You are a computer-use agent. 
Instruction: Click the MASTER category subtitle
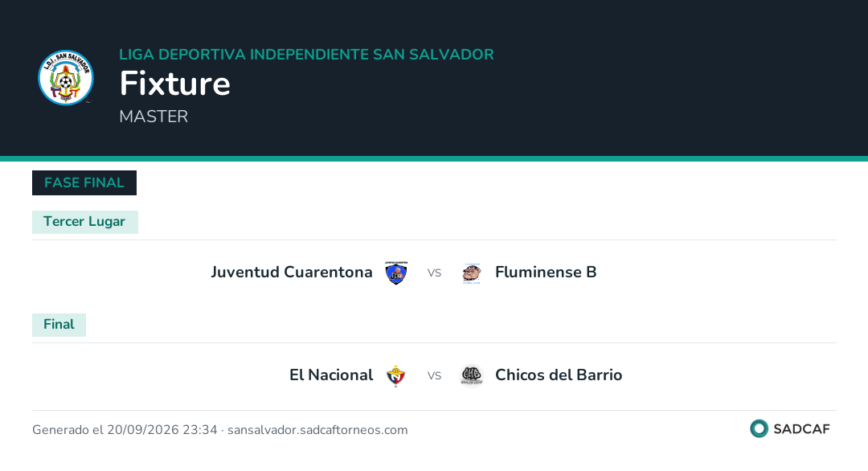pos(154,117)
